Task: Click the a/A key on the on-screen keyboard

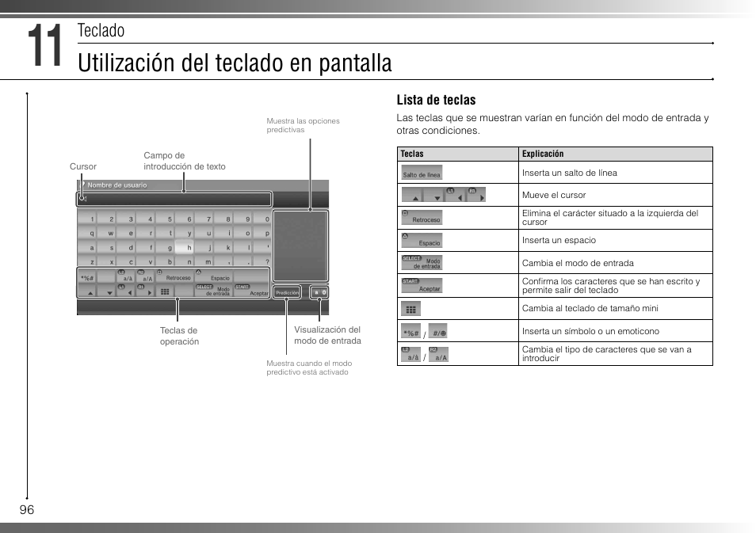Action: 145,276
